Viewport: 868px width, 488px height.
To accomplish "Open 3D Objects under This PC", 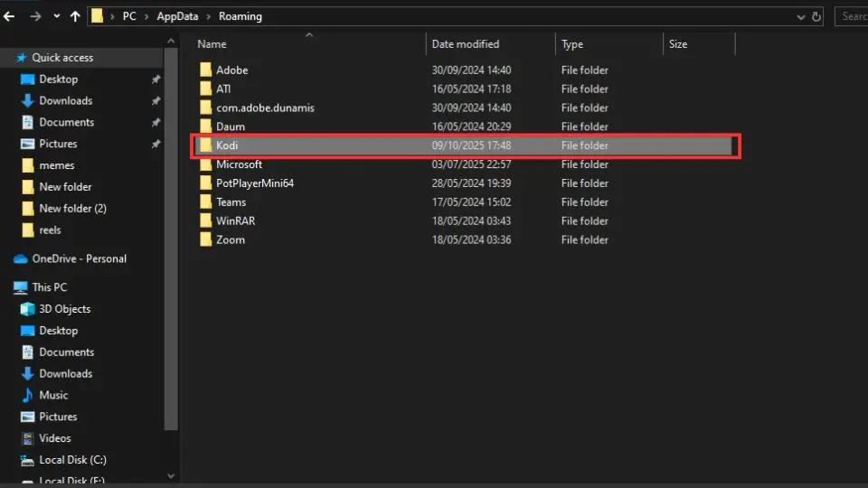I will pos(65,309).
